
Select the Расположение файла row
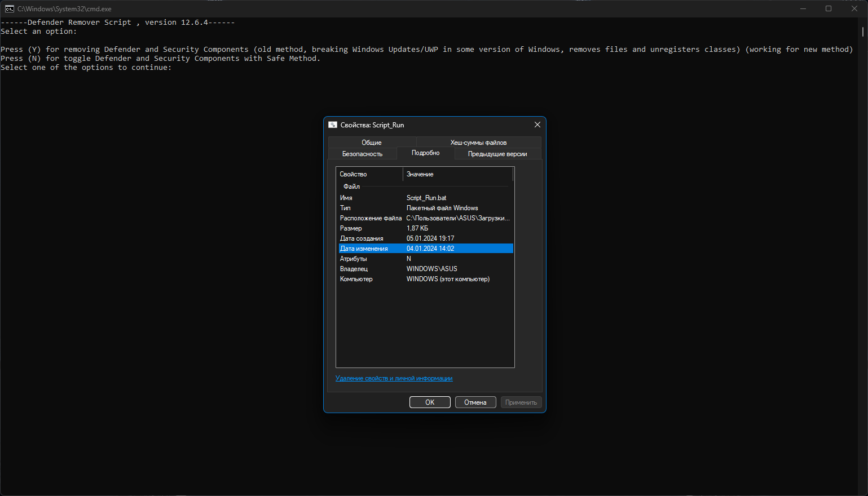(x=426, y=218)
